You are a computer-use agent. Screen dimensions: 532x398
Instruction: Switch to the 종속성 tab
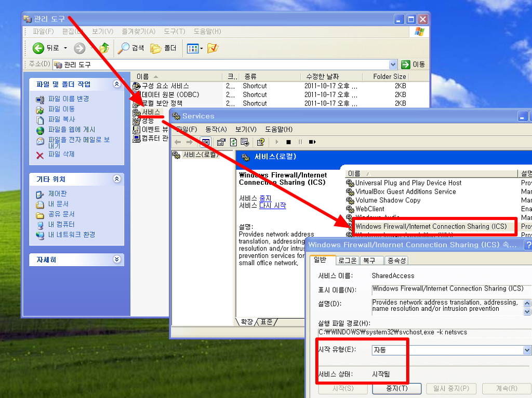tap(396, 260)
